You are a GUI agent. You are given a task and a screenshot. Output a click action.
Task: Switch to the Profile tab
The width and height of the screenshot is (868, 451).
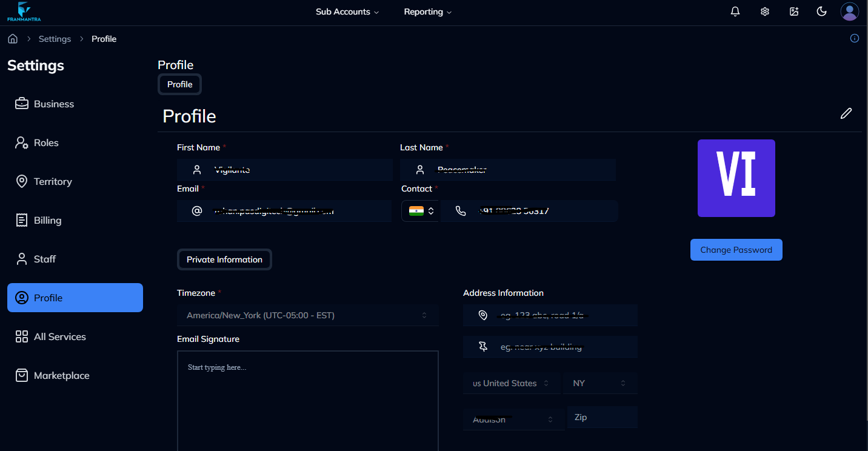tap(179, 84)
